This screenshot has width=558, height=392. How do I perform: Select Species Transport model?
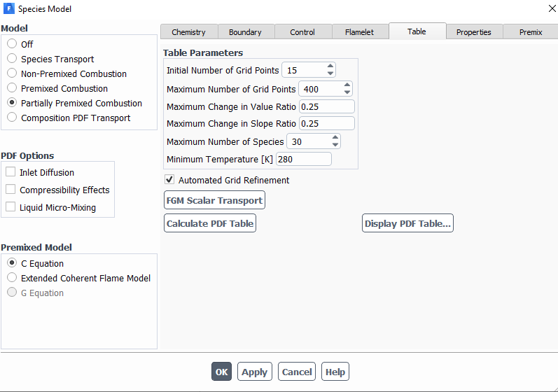tap(12, 59)
